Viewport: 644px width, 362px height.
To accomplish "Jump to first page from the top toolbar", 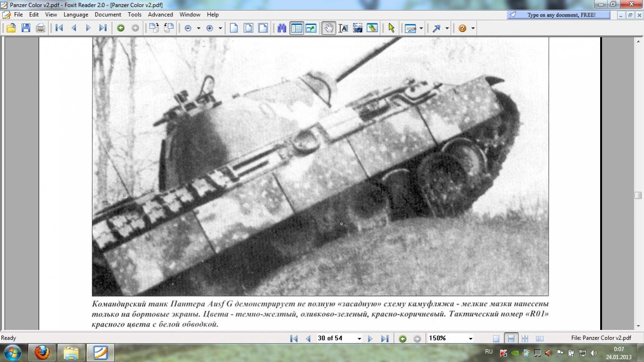I will tap(59, 28).
